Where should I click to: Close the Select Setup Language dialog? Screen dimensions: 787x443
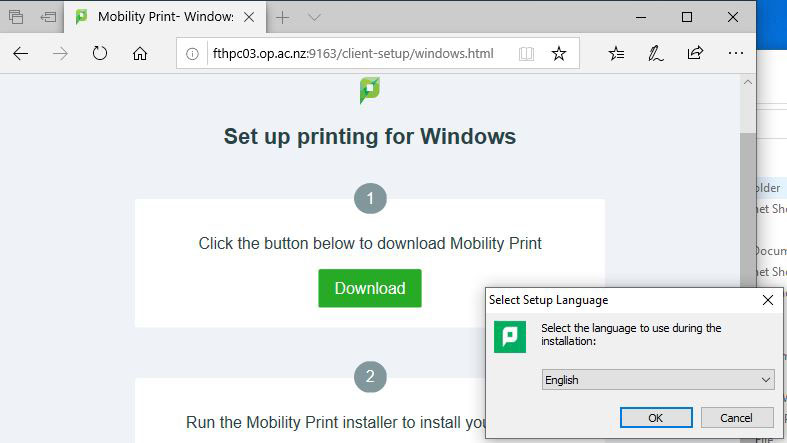(767, 300)
